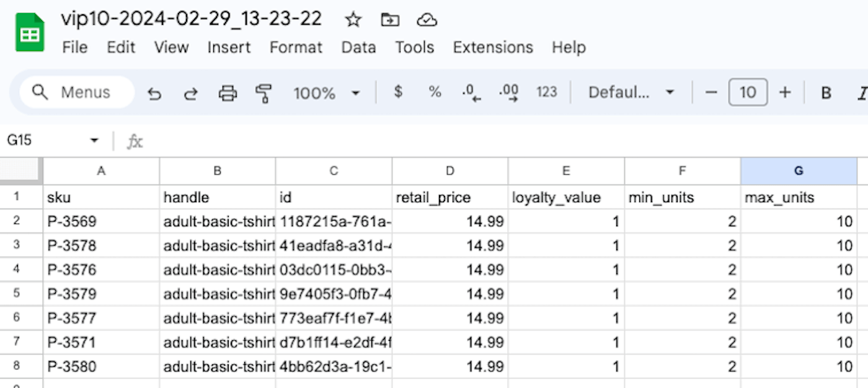
Task: Click the min_units header cell
Action: tap(683, 197)
